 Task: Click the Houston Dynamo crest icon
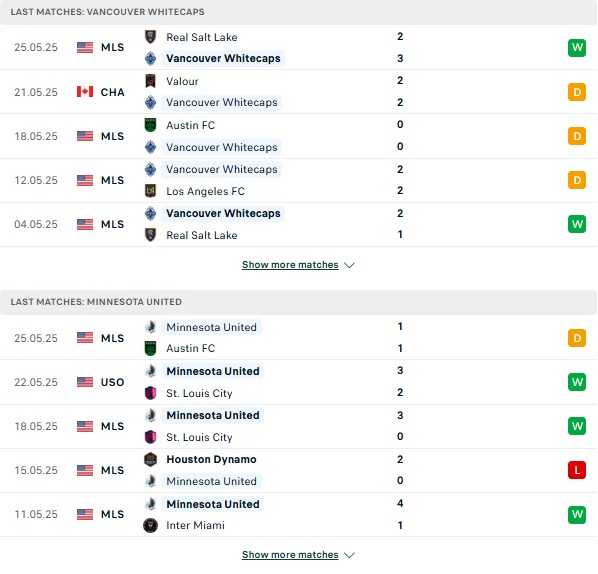pyautogui.click(x=151, y=459)
